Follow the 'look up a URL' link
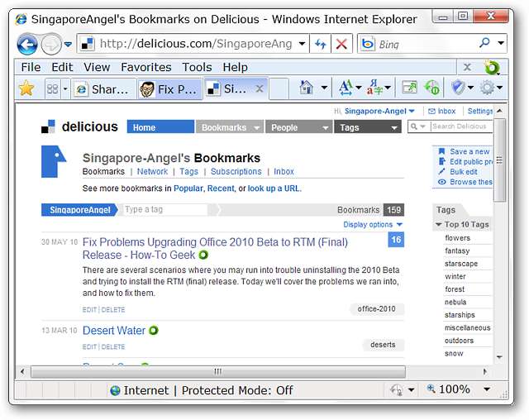 pyautogui.click(x=274, y=189)
